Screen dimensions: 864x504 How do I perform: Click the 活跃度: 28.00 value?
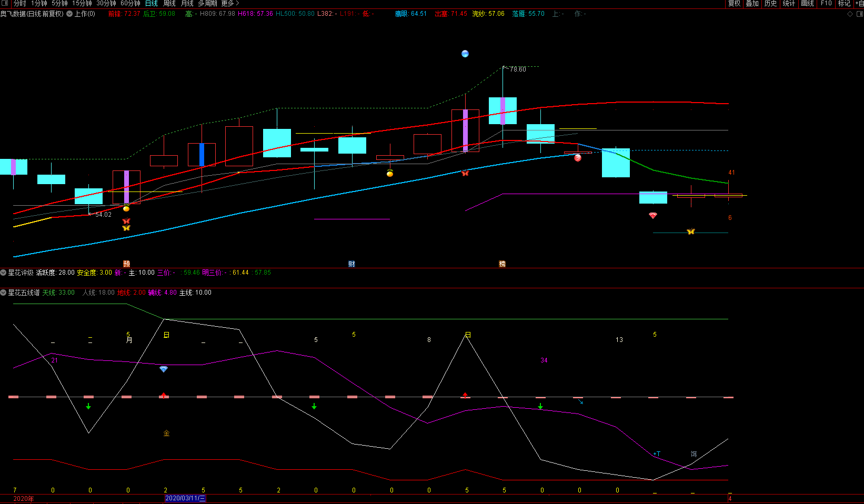click(x=55, y=273)
